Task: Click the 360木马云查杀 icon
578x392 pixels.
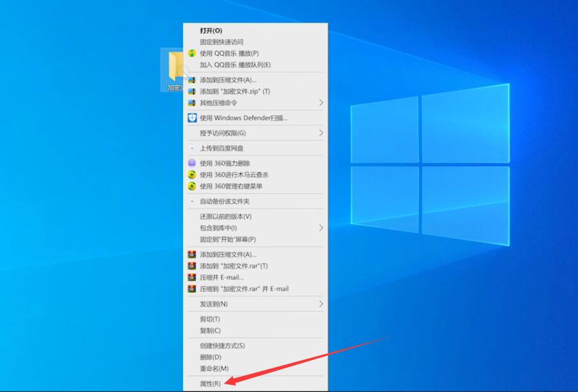Action: (x=192, y=175)
